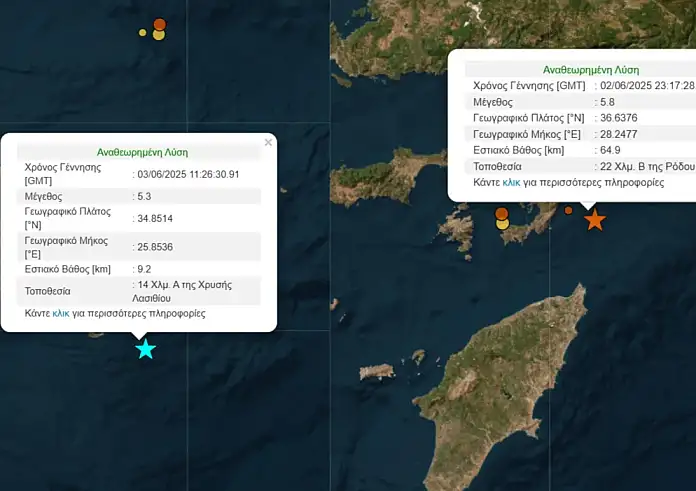Select the small yellow circle marker at top left

point(142,33)
